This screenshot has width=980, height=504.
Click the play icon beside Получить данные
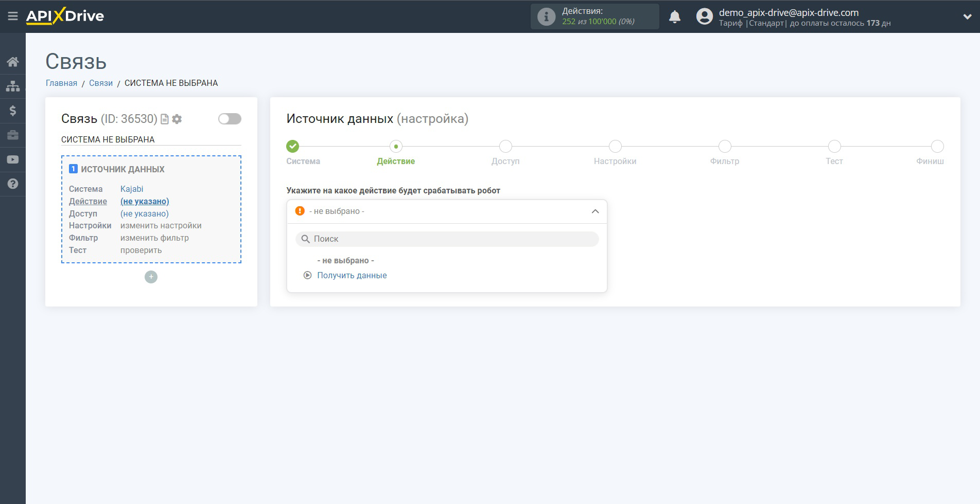(307, 275)
